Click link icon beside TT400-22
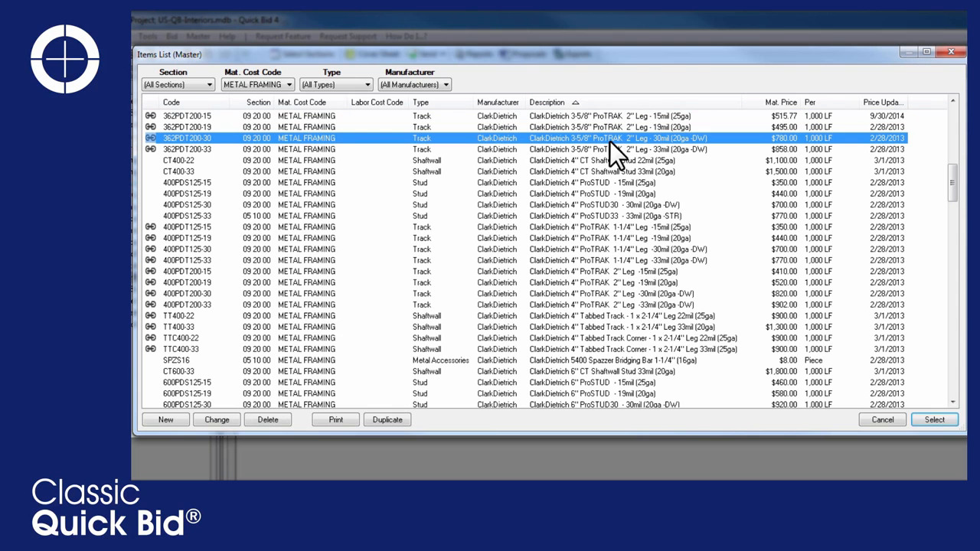980x551 pixels. coord(151,316)
